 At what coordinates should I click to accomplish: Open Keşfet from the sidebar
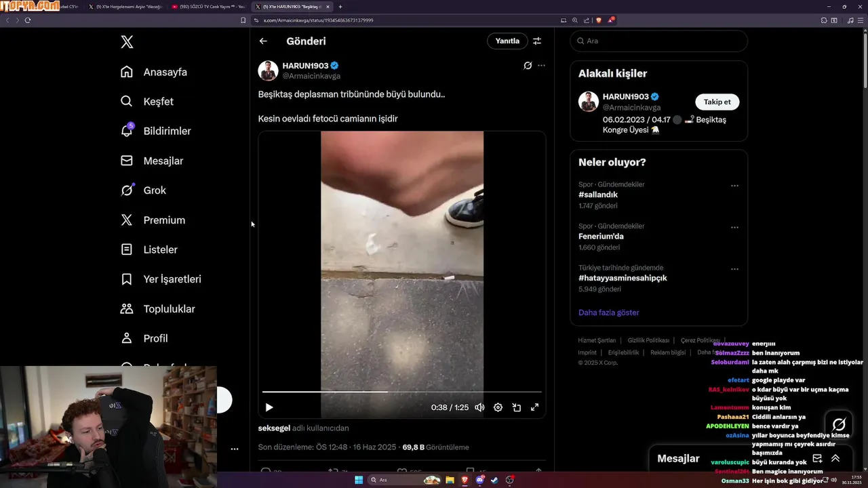click(146, 102)
